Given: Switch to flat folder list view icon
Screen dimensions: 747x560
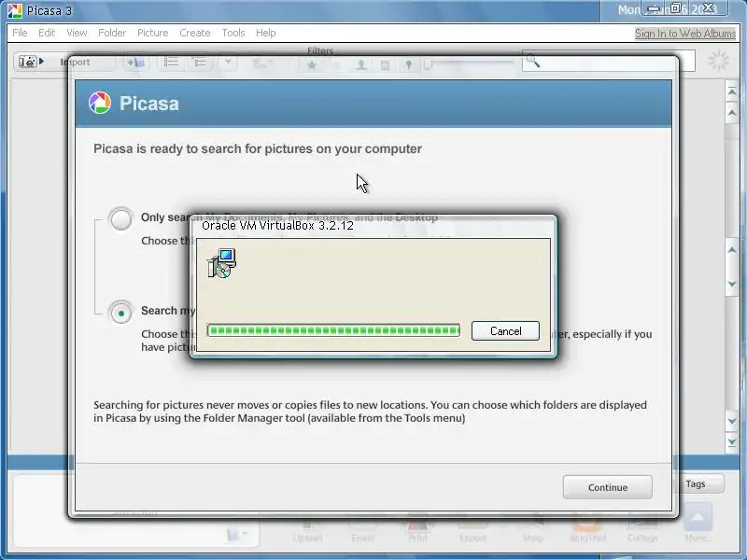Looking at the screenshot, I should 171,63.
